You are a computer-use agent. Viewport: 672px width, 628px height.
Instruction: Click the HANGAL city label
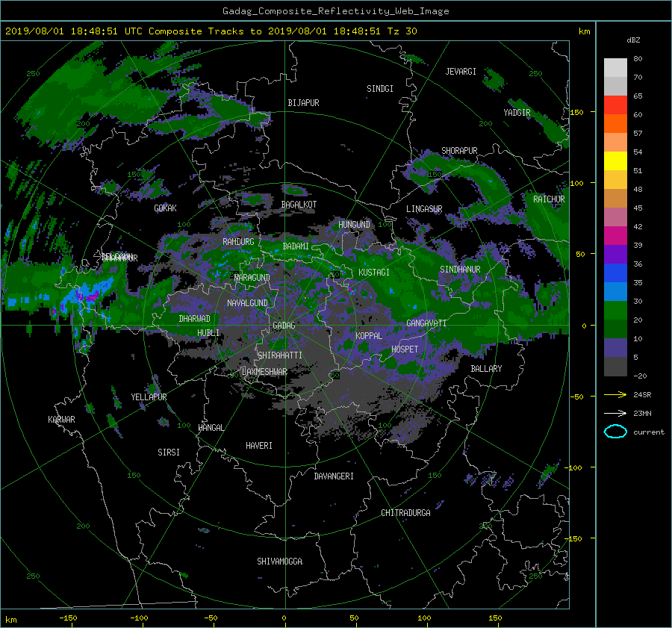click(x=211, y=428)
